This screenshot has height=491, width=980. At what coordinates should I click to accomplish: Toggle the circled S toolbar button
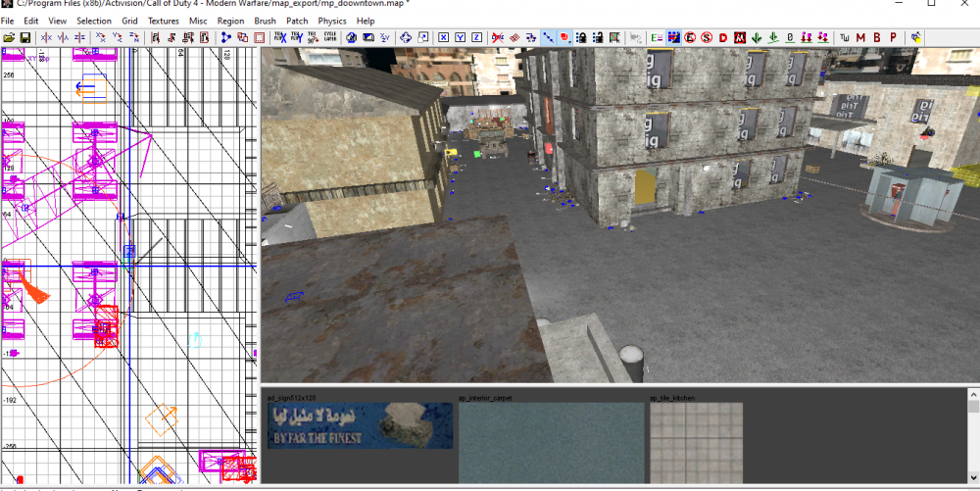[x=707, y=37]
